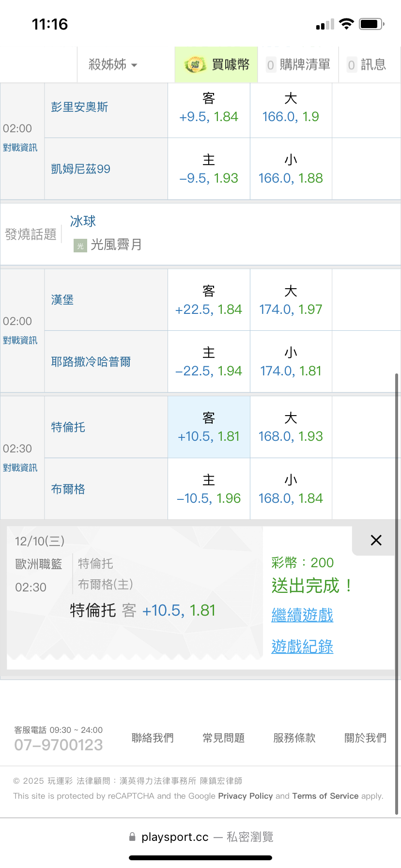
Task: Open the 訊息 messages tab
Action: [x=367, y=64]
